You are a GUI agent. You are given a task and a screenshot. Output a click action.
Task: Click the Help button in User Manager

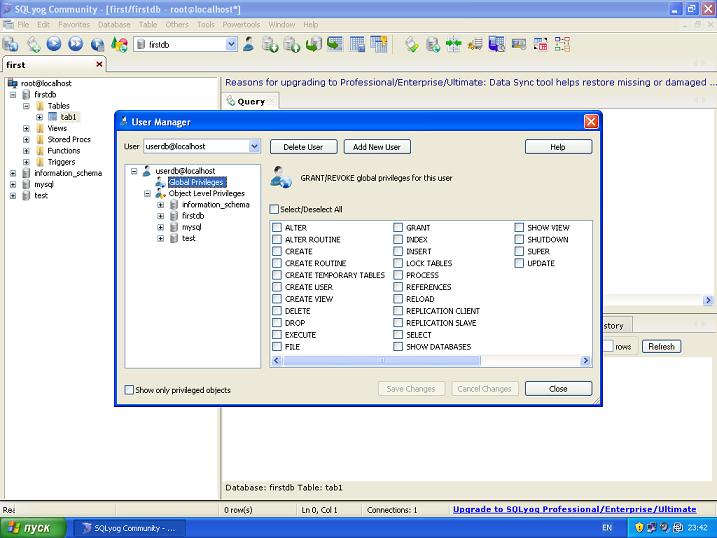click(x=558, y=147)
